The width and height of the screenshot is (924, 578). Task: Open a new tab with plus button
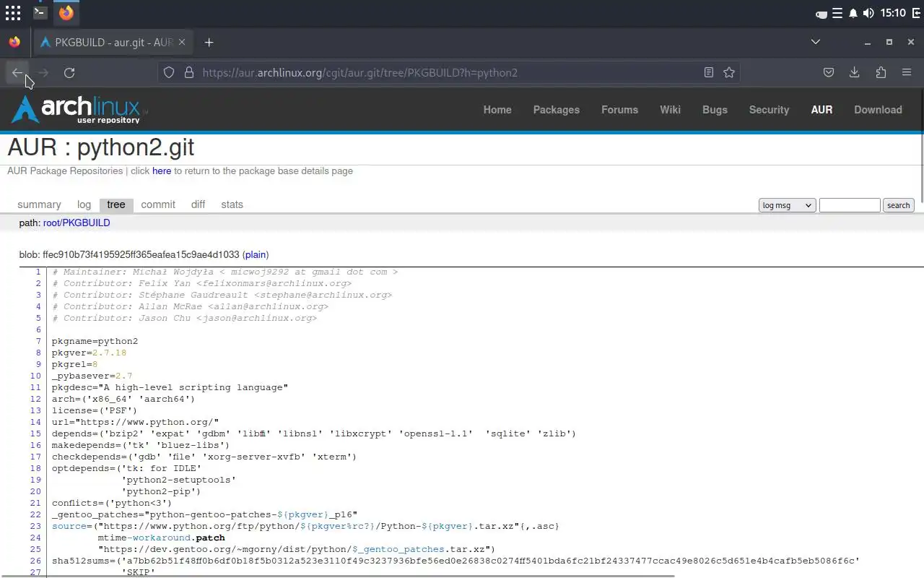209,42
